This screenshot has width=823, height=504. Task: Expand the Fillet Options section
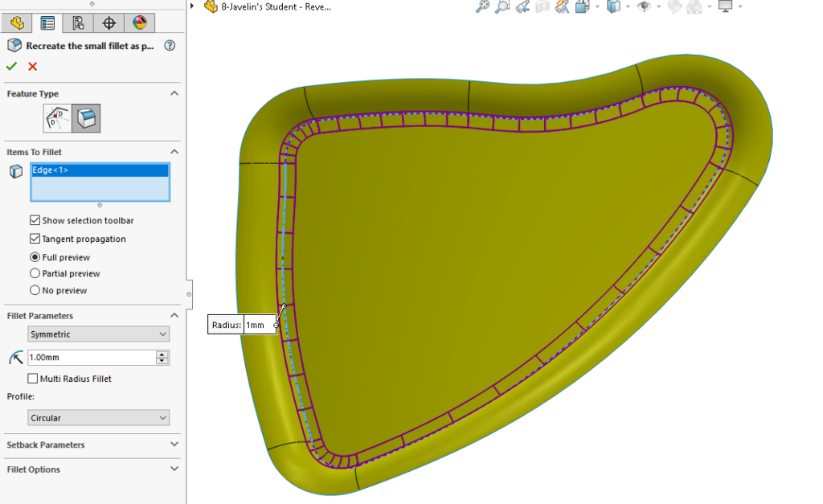[x=174, y=469]
